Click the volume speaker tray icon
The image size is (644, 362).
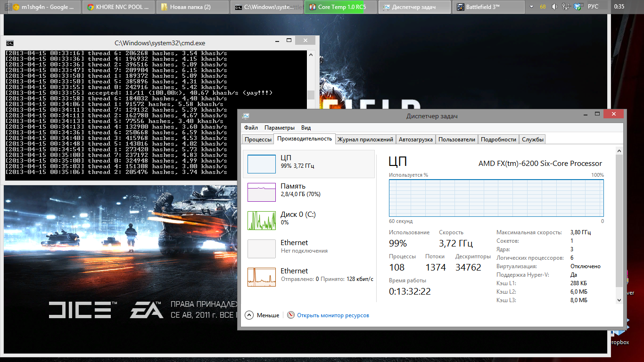554,7
